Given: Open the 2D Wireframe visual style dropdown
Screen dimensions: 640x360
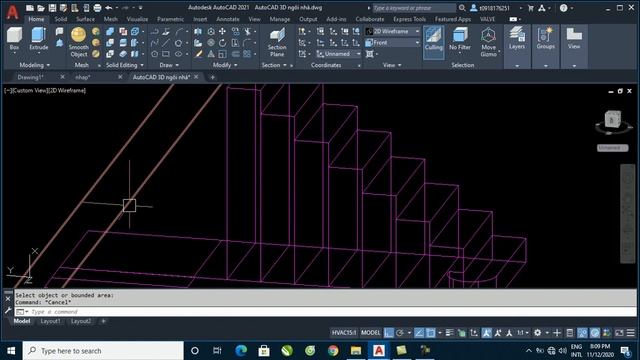Looking at the screenshot, I should coord(393,31).
